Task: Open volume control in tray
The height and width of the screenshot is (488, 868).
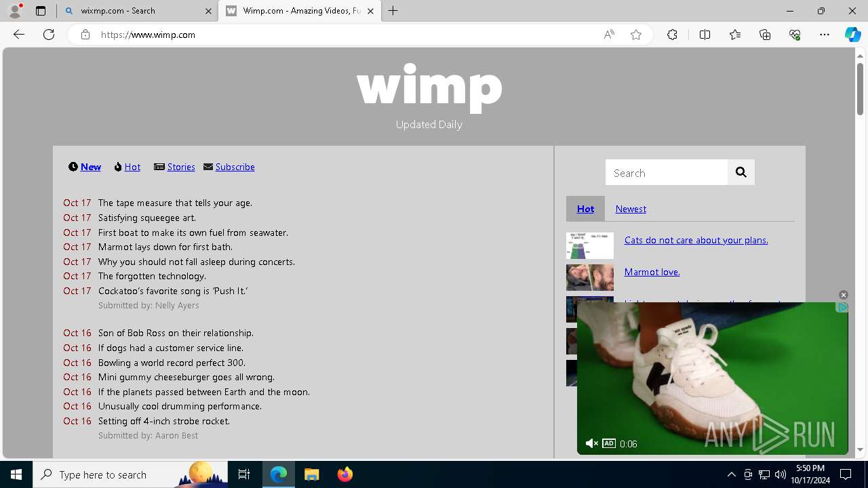Action: pyautogui.click(x=780, y=474)
